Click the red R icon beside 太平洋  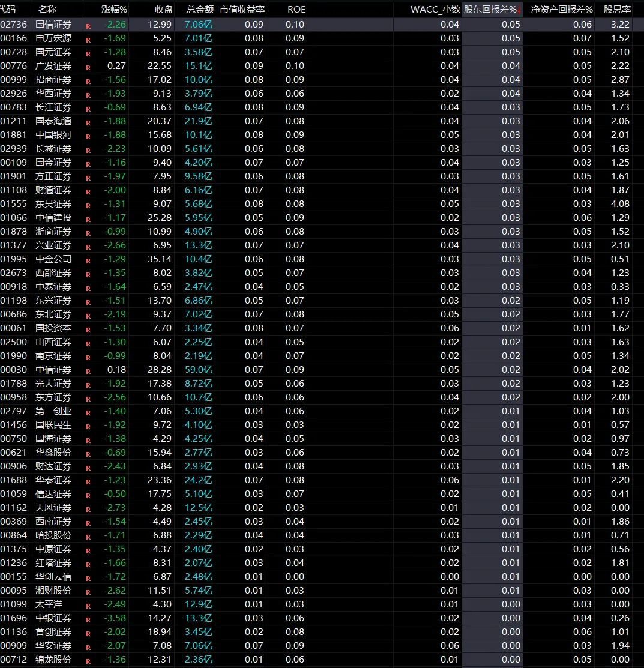tap(88, 606)
